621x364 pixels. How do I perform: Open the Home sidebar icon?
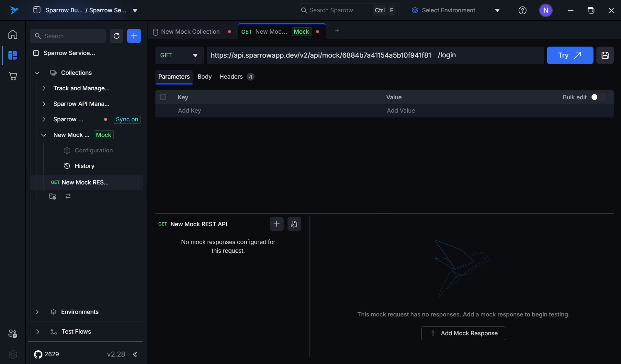13,34
